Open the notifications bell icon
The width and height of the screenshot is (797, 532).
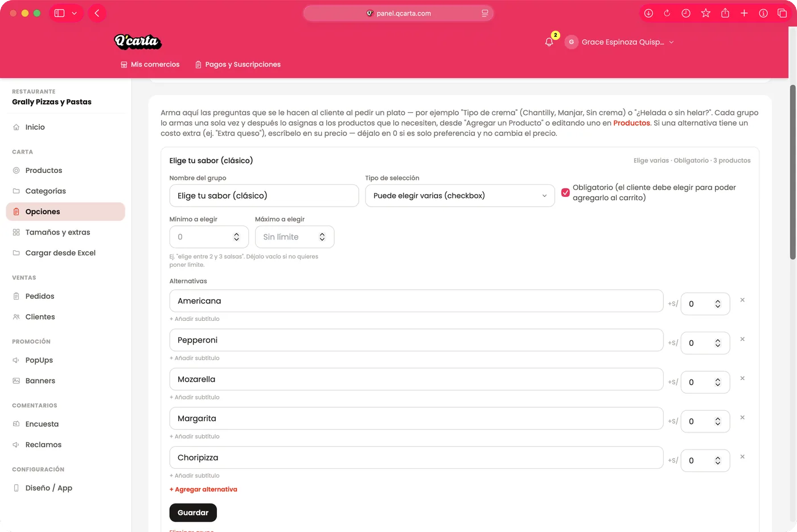click(549, 42)
